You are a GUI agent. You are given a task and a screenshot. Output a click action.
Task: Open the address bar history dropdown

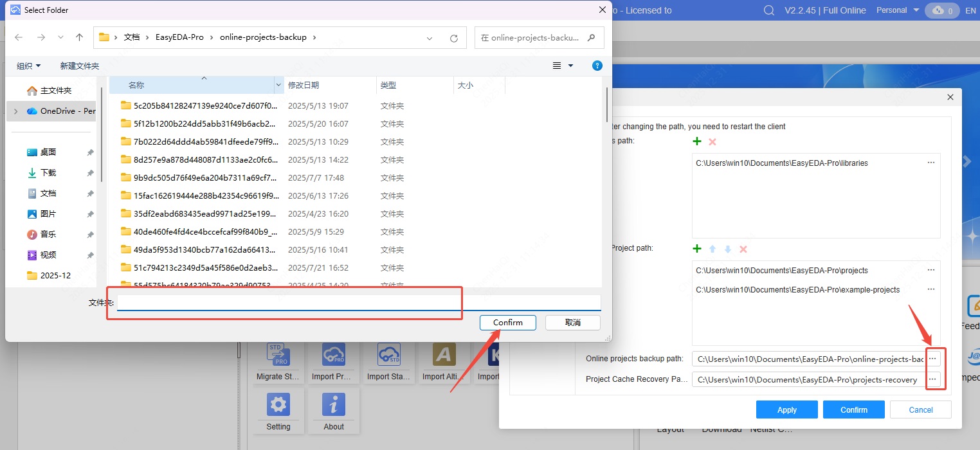click(x=430, y=38)
